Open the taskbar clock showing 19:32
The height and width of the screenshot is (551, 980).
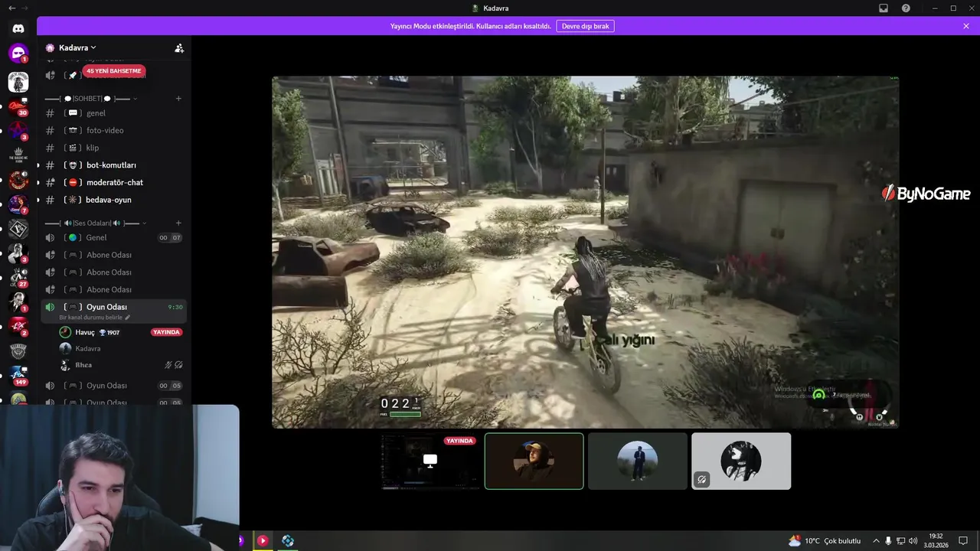point(936,541)
